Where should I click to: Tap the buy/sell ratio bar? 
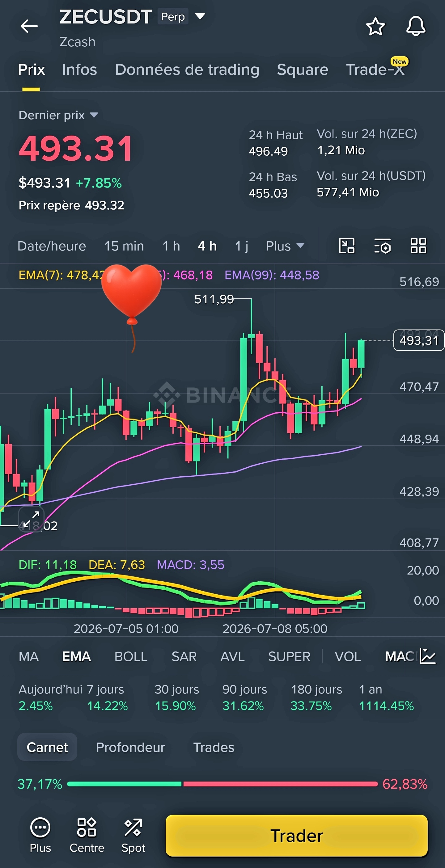[x=222, y=784]
